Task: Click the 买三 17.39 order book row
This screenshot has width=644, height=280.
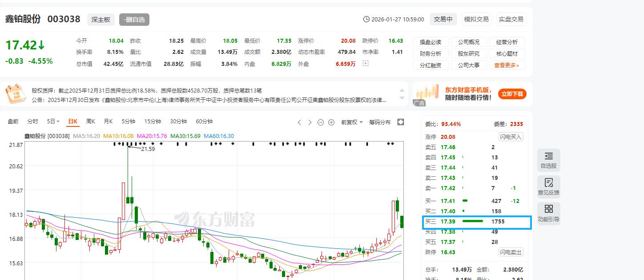Action: point(474,221)
